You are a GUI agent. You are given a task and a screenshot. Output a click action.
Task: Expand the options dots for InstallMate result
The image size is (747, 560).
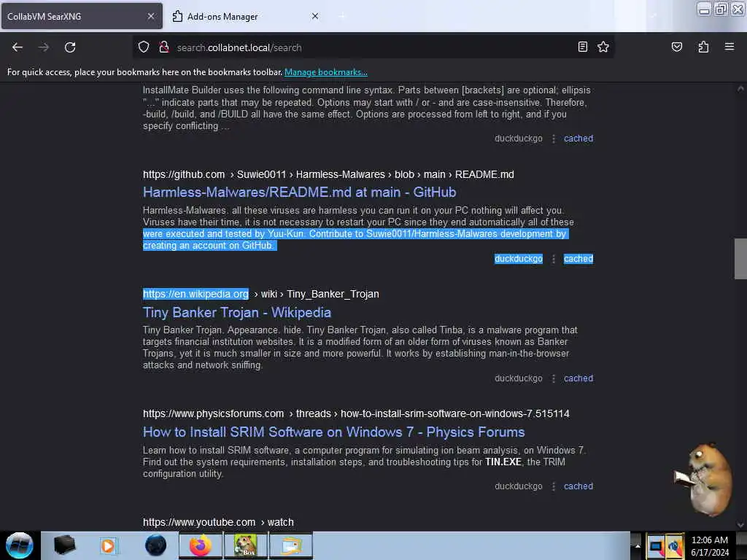(553, 139)
